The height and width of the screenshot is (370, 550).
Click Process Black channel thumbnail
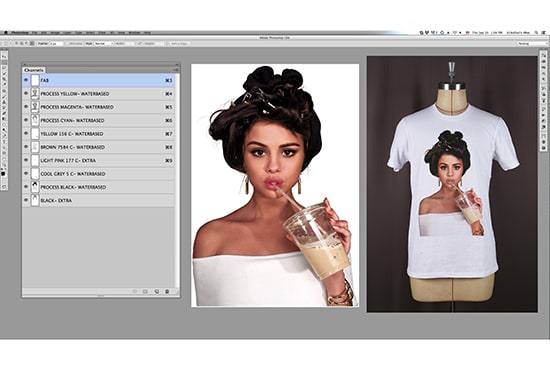point(35,187)
